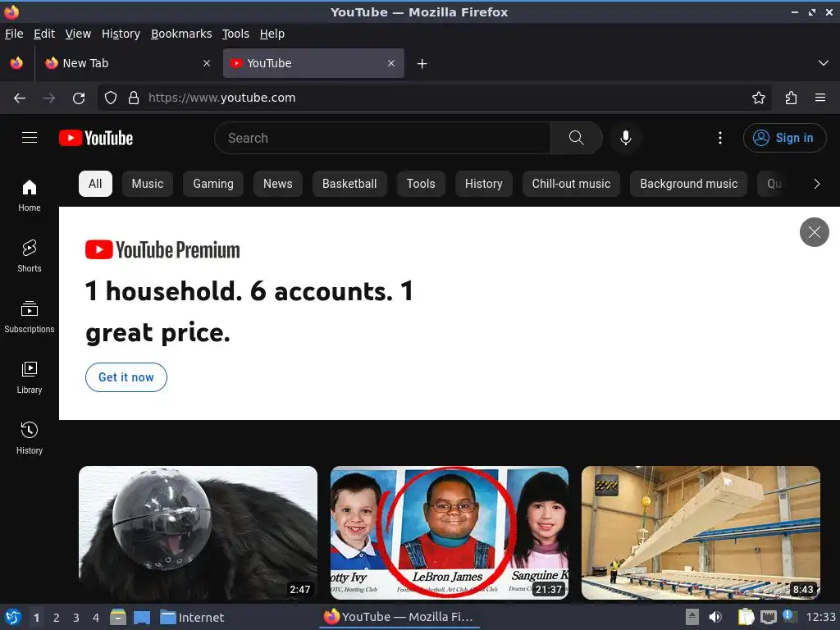Click the YouTube Firefox taskbar entry

click(x=399, y=617)
